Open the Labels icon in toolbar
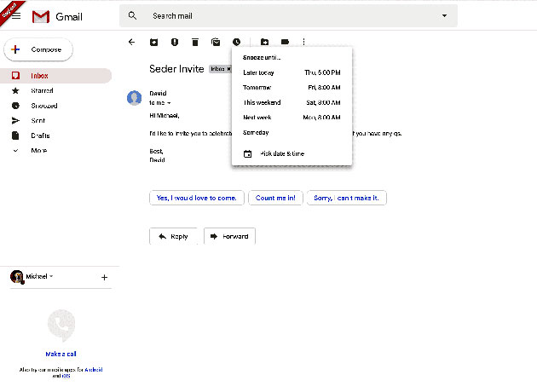The height and width of the screenshot is (392, 537). [285, 41]
